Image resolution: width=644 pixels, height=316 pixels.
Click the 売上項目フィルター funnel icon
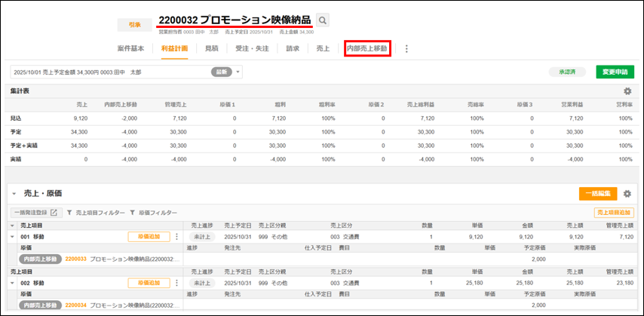coord(69,213)
